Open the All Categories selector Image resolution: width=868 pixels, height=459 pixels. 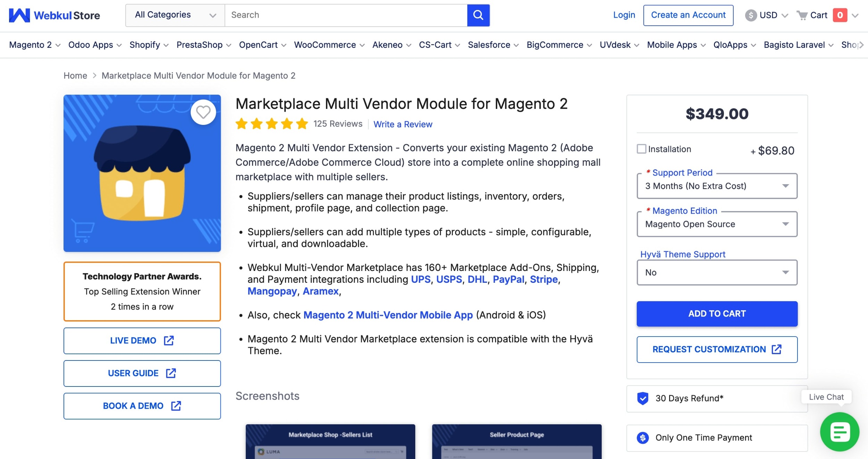pos(175,15)
